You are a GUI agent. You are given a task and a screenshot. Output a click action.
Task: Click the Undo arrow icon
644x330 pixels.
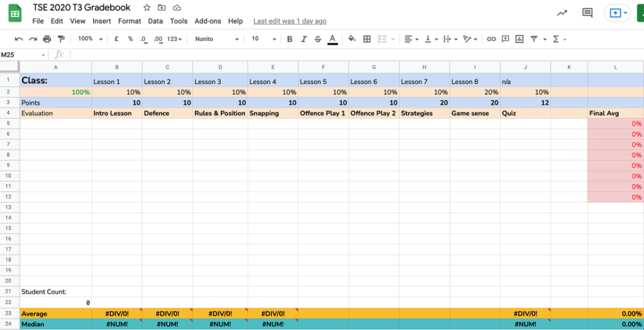[19, 39]
